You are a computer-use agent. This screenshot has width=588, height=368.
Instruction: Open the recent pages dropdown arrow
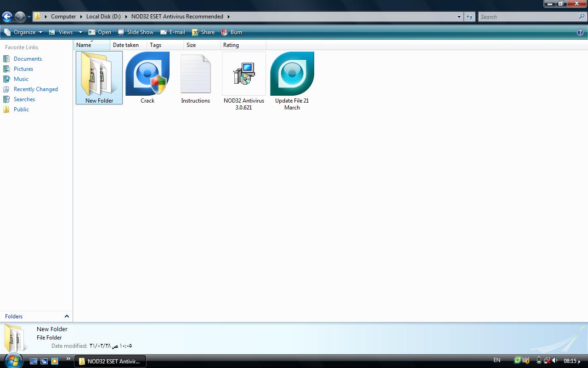(29, 17)
